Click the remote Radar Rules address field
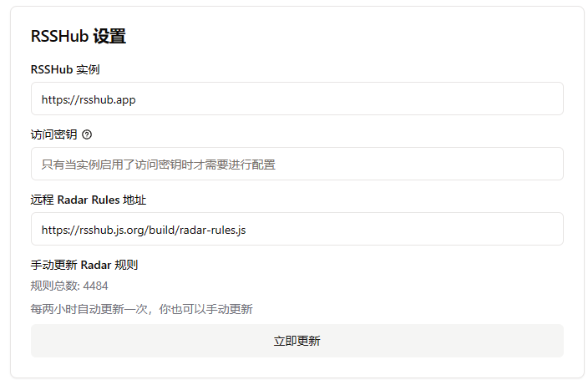The image size is (588, 380). pos(297,229)
